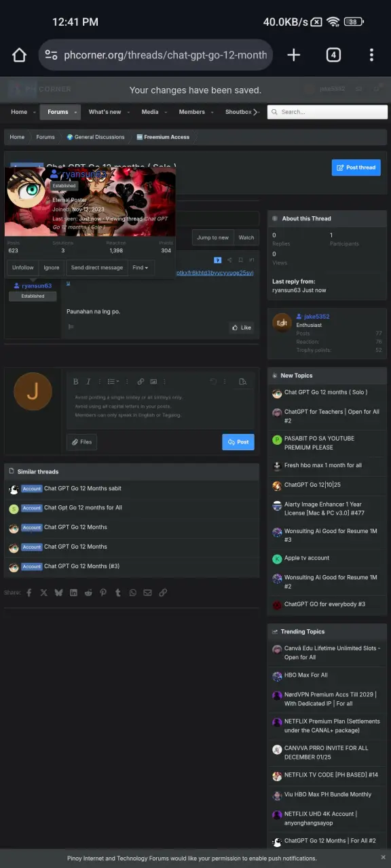Open the jake5352 profile link

coord(317,317)
